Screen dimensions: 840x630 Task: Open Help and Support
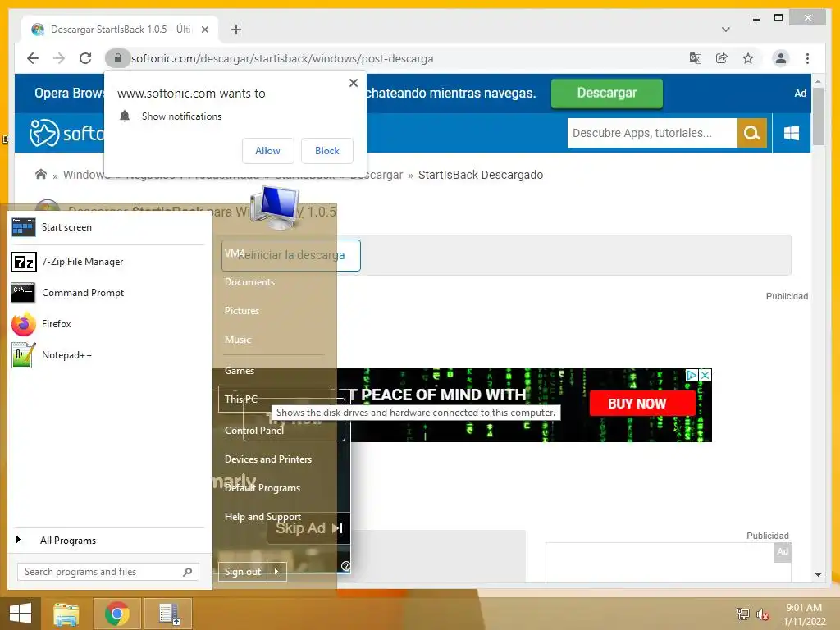click(262, 517)
